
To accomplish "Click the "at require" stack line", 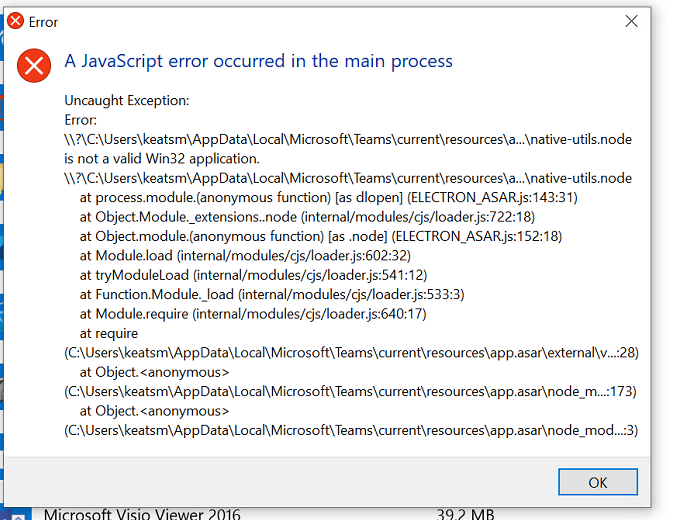I will [x=109, y=333].
